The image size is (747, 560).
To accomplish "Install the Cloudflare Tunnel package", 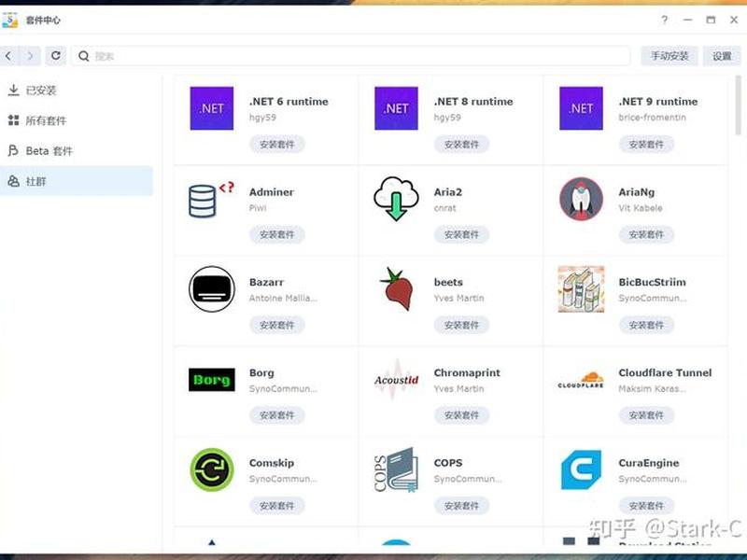I will (x=646, y=414).
